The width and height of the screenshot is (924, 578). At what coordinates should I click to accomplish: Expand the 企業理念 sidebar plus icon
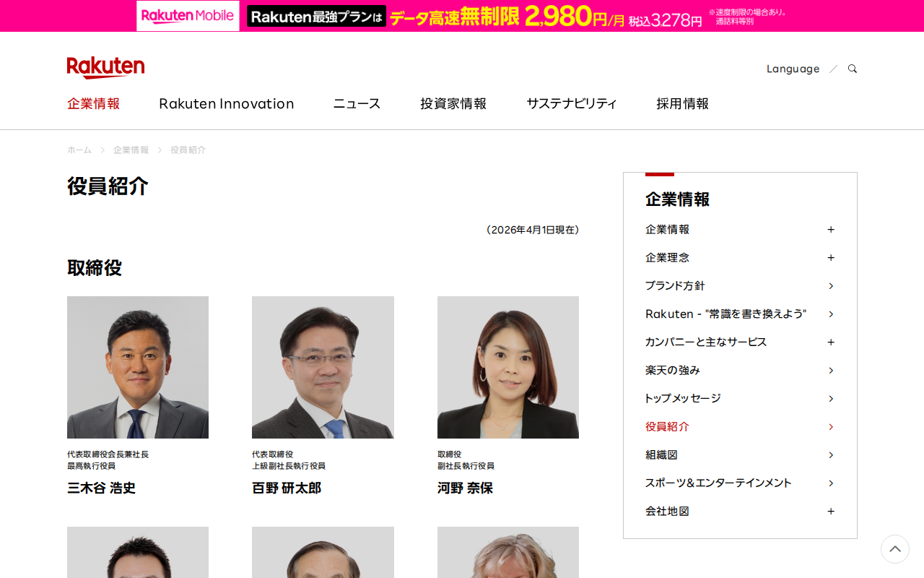[x=831, y=258]
